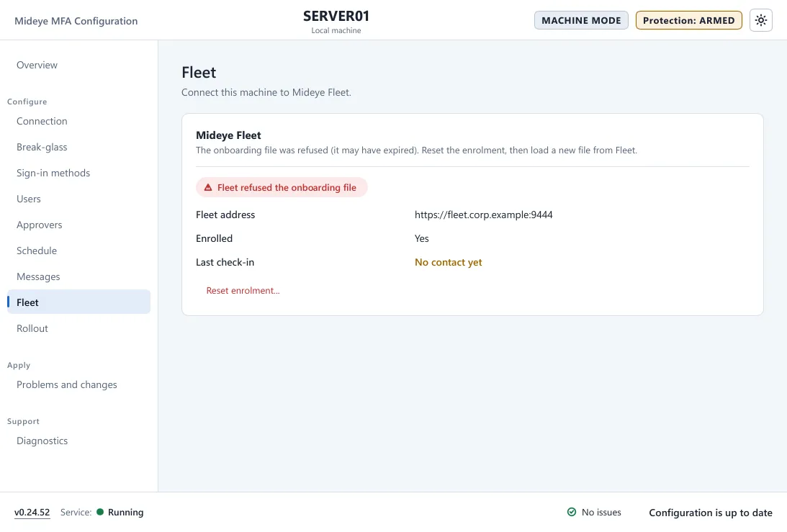787x532 pixels.
Task: Click the Enrolled 'Yes' value
Action: coord(422,238)
